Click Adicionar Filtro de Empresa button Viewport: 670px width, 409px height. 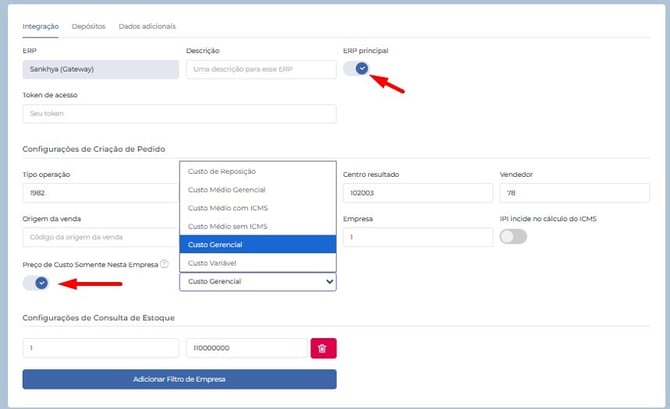(179, 379)
